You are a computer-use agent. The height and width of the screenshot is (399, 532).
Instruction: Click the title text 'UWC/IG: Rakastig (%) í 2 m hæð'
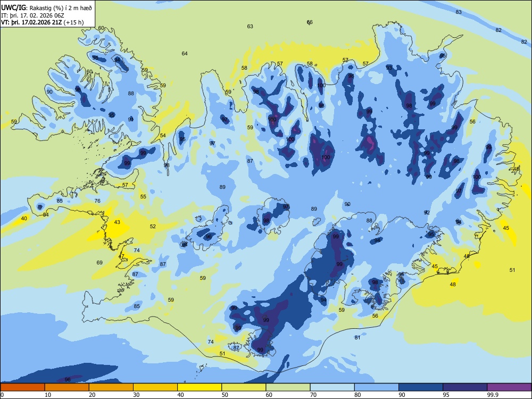pyautogui.click(x=46, y=8)
